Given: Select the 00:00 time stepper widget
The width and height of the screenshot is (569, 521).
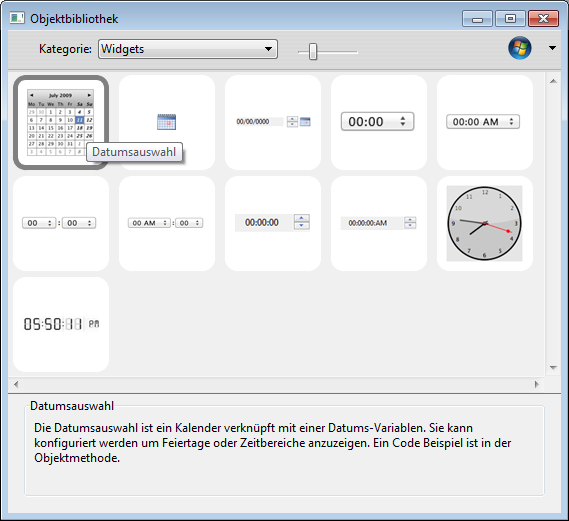Looking at the screenshot, I should 379,122.
